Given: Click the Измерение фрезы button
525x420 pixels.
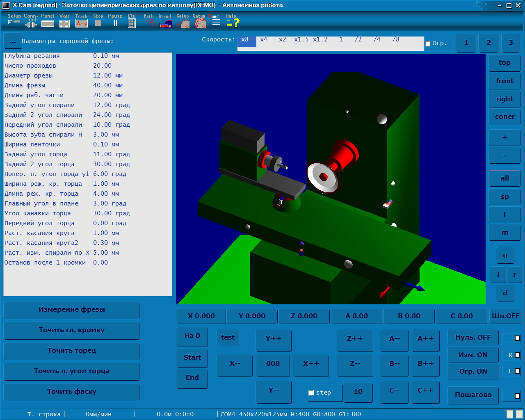Looking at the screenshot, I should 72,310.
